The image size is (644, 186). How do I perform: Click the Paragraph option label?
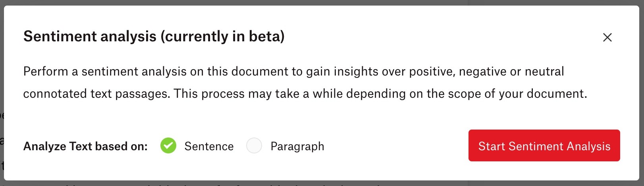tap(297, 146)
